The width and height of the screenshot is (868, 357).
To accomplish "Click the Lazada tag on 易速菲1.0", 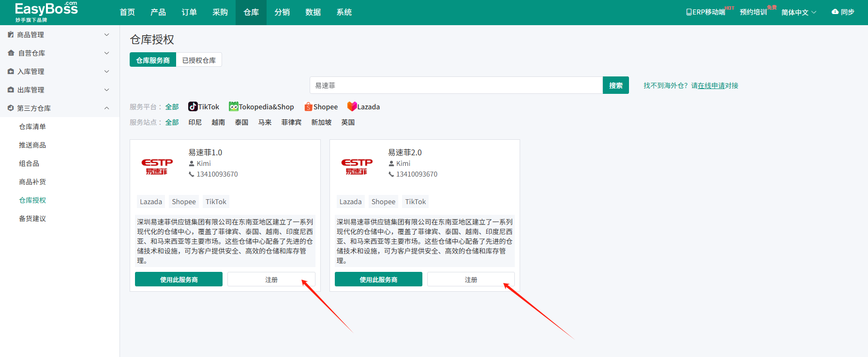I will pos(151,202).
